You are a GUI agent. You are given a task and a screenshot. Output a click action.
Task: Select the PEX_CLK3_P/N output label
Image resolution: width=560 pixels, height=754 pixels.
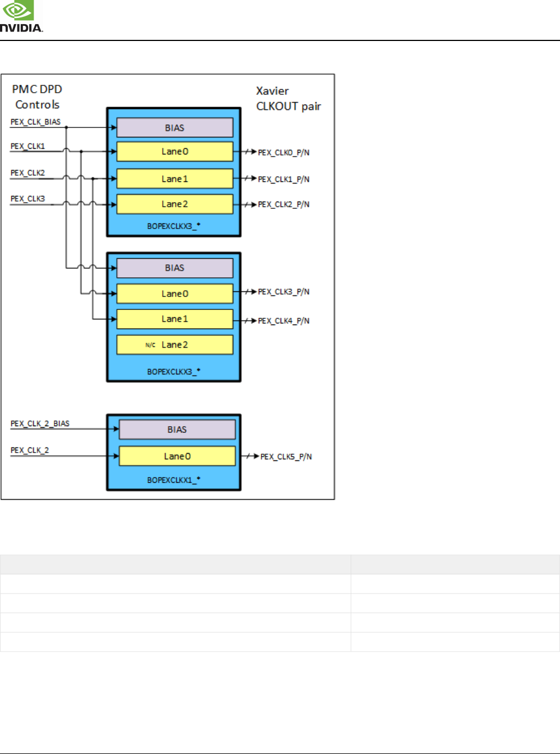point(283,292)
